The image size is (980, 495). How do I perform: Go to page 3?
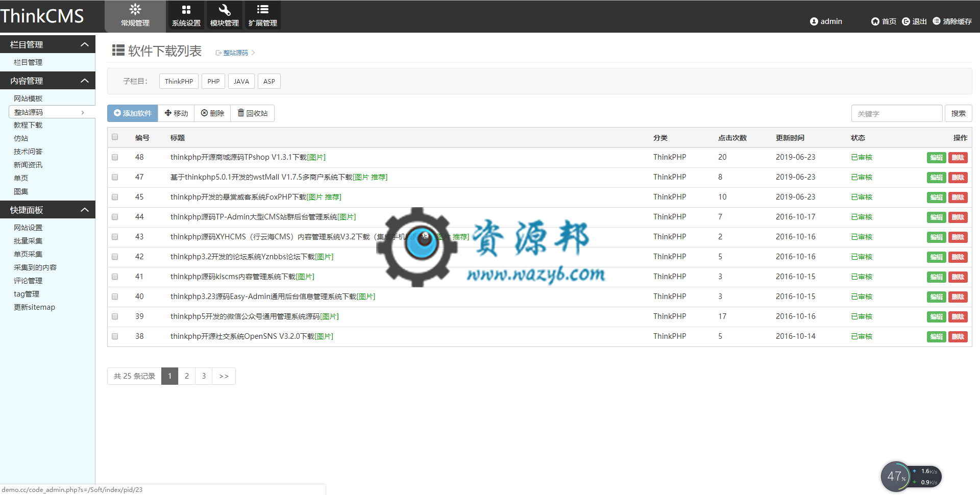tap(204, 376)
